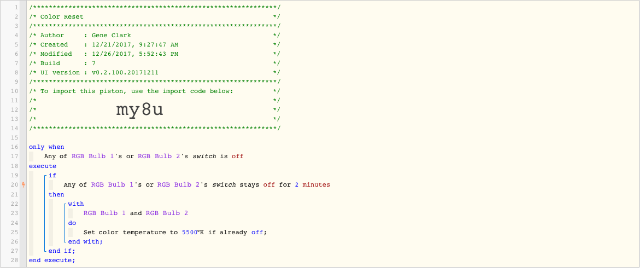Click RGB Bulb 2 in line 20 condition

(x=178, y=185)
